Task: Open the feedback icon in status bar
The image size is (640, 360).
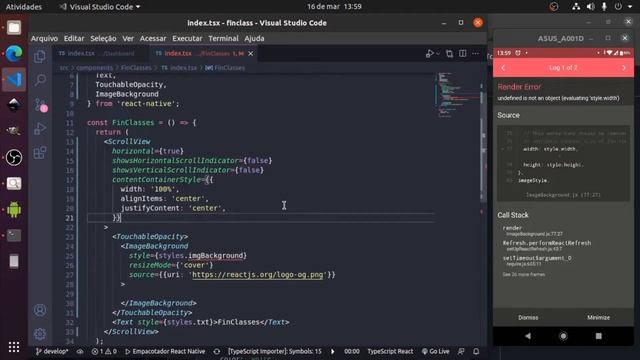Action: (x=461, y=351)
